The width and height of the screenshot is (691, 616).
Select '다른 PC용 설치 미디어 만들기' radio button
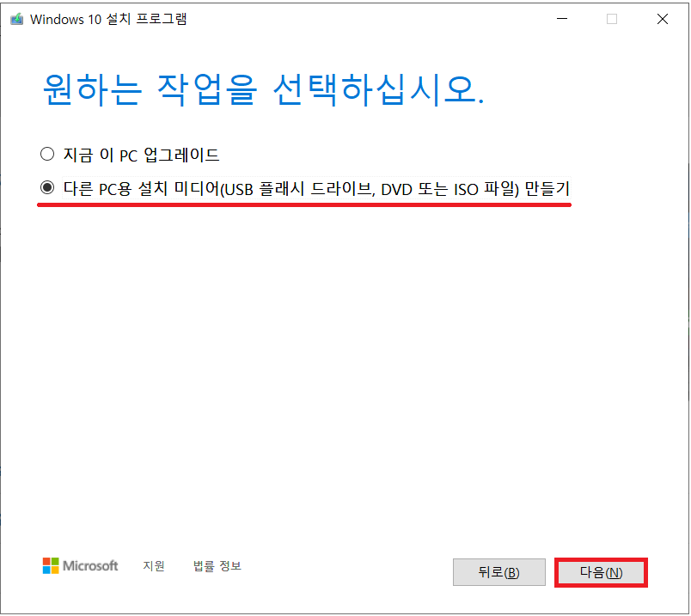(47, 187)
